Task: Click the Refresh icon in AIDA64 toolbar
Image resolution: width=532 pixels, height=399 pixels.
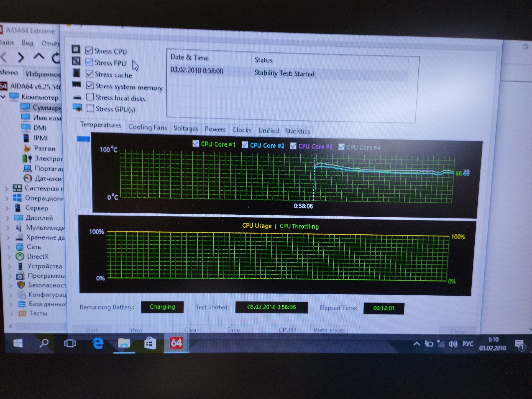Action: coord(56,58)
